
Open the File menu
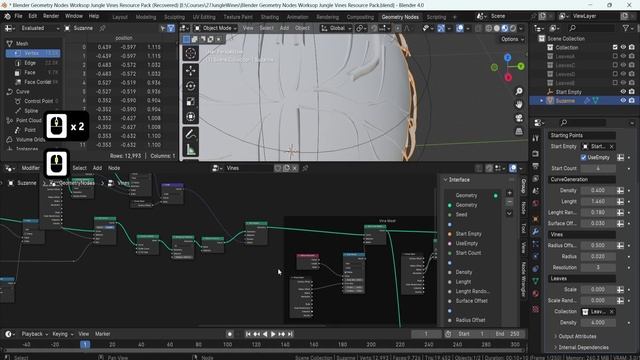click(x=18, y=16)
